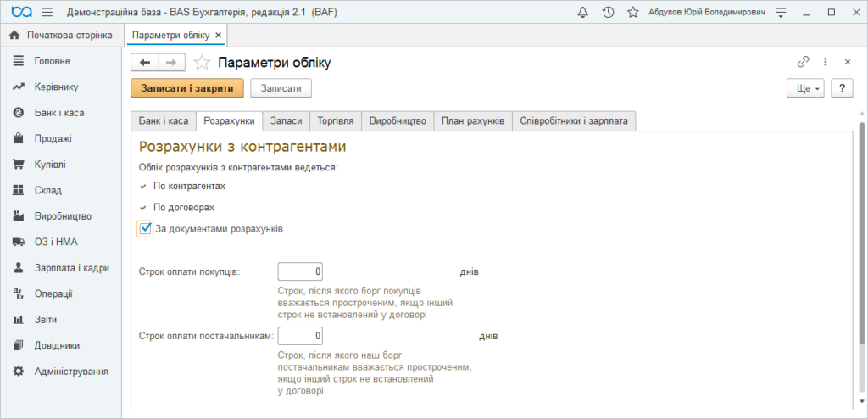Viewport: 868px width, 419px height.
Task: Click Записати і закрити button
Action: click(187, 88)
